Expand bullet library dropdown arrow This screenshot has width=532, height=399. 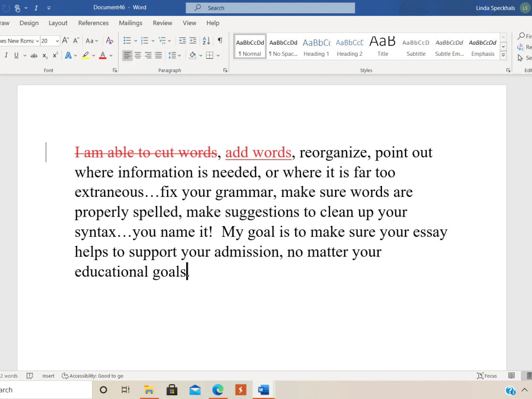pyautogui.click(x=135, y=41)
